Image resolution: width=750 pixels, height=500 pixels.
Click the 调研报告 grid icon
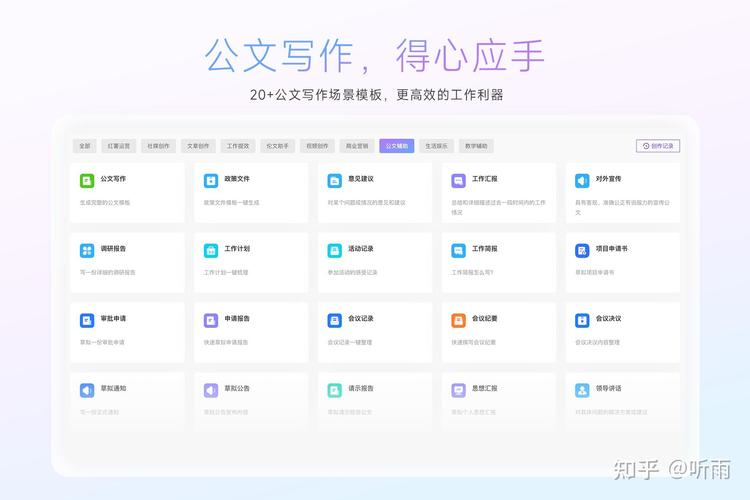[x=87, y=251]
